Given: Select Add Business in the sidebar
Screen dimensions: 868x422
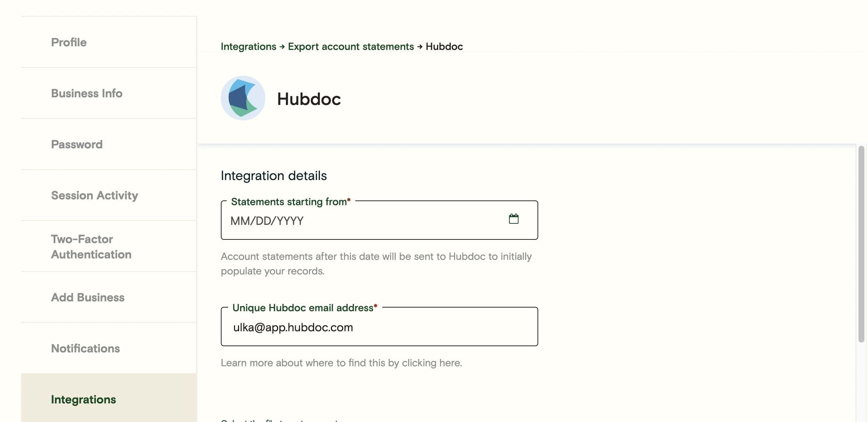Looking at the screenshot, I should [x=87, y=297].
